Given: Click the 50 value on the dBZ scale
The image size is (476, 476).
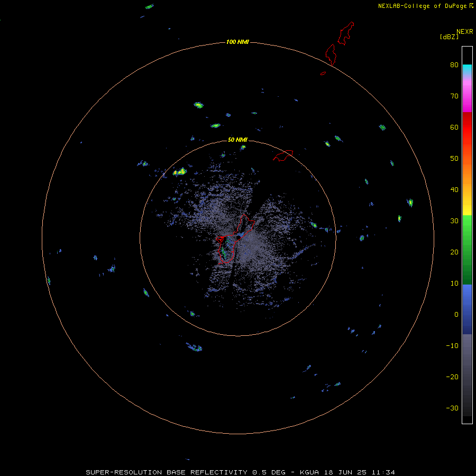Looking at the screenshot, I should 454,159.
